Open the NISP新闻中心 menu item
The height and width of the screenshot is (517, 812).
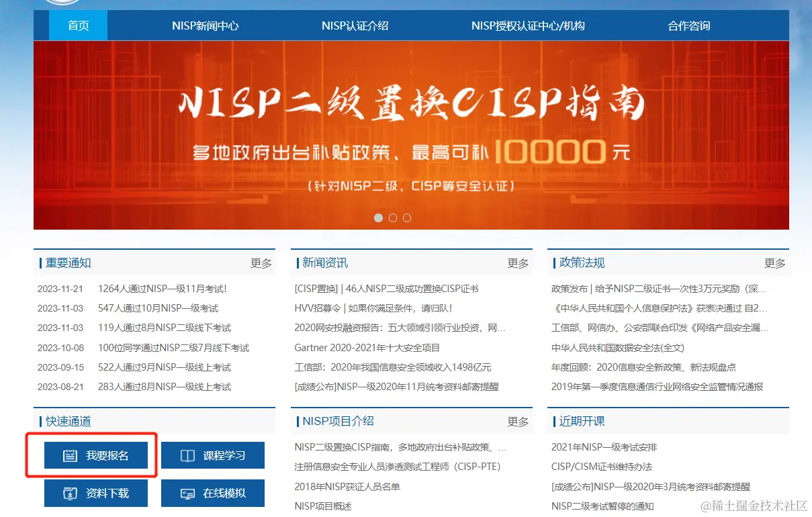tap(205, 26)
